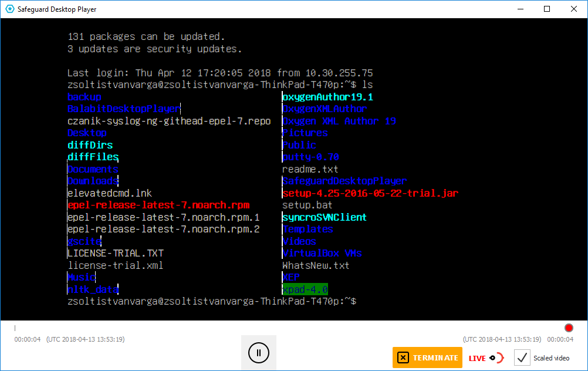
Task: Click the 'LICENSE-TRIAL.TXT' file name
Action: 116,253
